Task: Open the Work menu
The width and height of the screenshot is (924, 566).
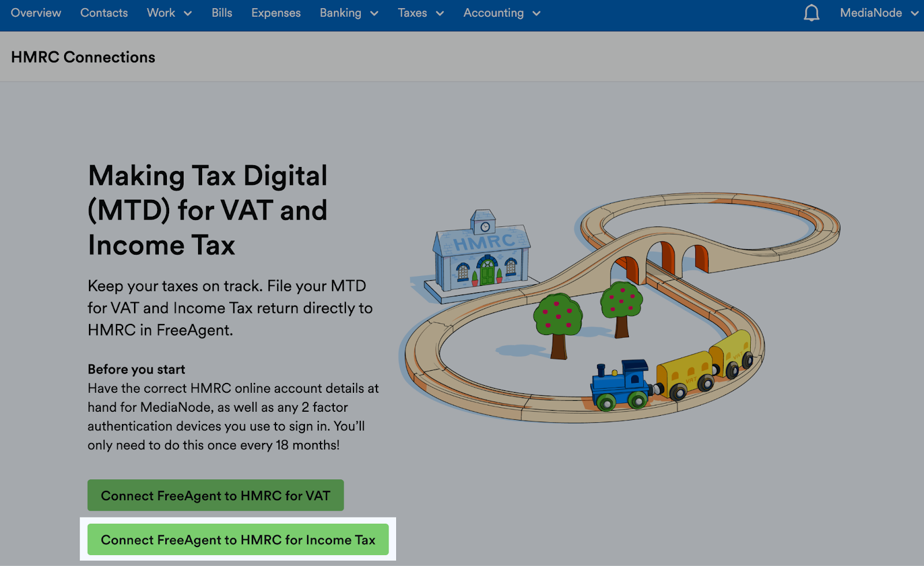Action: (x=169, y=13)
